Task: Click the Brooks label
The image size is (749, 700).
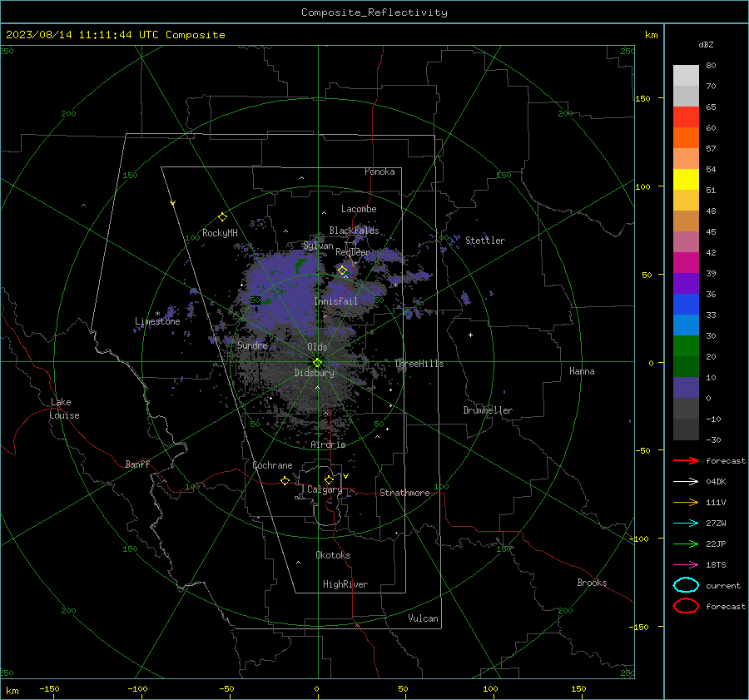Action: point(592,583)
